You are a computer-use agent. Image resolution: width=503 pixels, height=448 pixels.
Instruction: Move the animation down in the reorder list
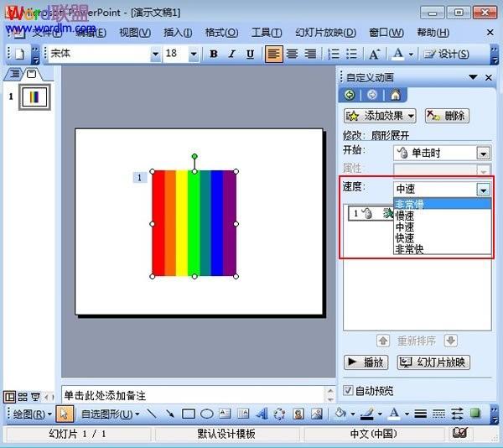point(450,341)
